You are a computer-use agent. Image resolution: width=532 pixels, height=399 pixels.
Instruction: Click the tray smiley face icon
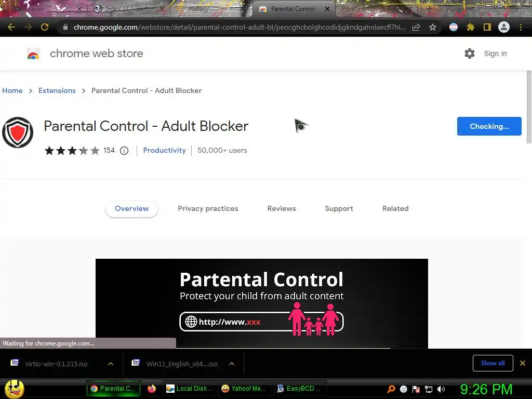[x=403, y=389]
